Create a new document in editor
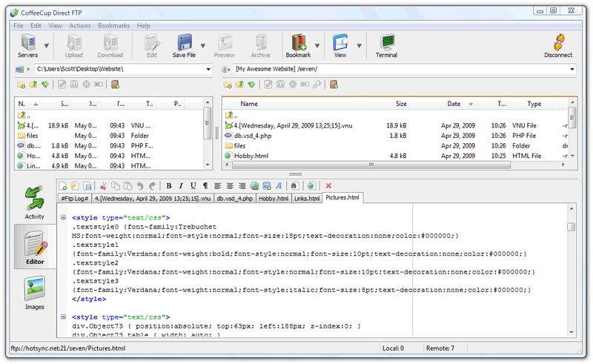Viewport: 593px width, 364px height. point(63,186)
